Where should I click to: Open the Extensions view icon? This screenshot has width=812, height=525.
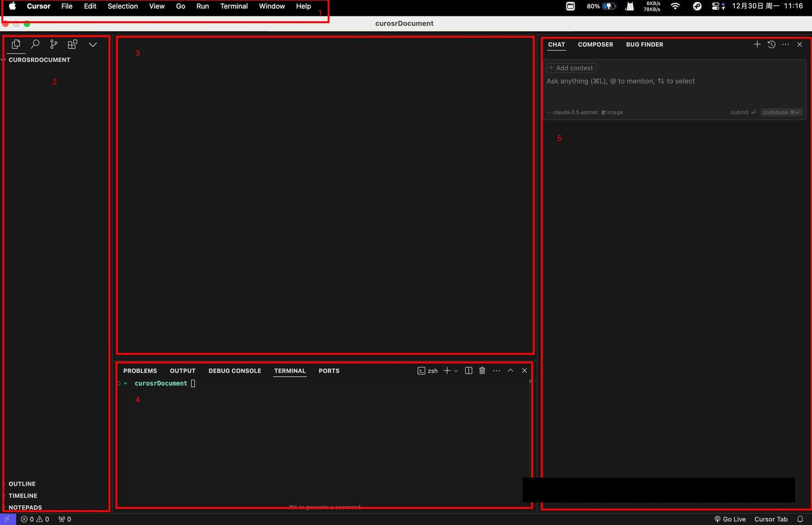click(72, 44)
